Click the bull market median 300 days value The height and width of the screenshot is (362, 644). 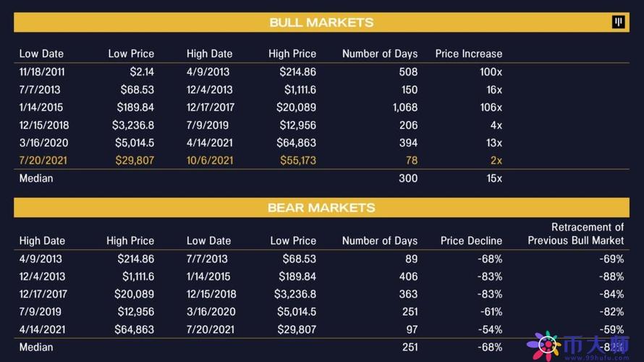pyautogui.click(x=408, y=178)
